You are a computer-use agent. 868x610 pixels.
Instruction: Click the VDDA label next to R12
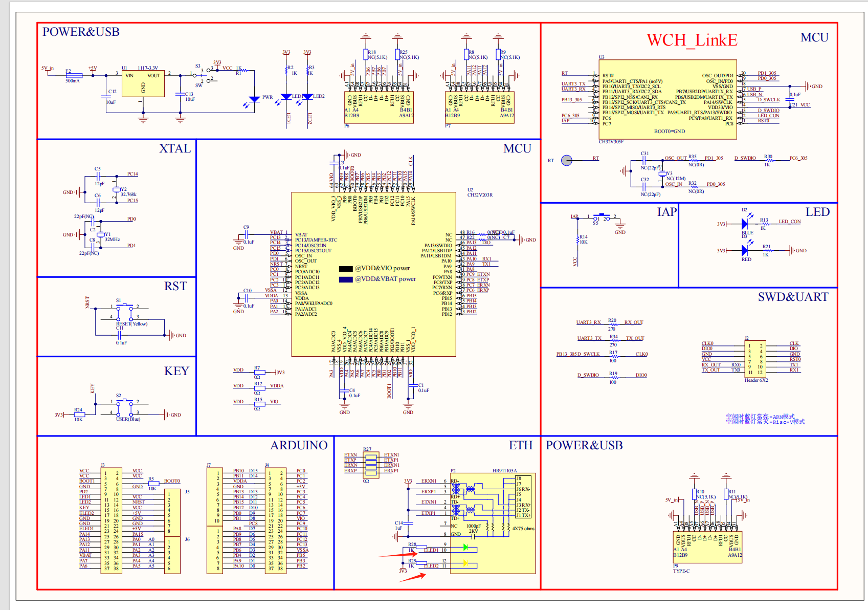coord(277,386)
